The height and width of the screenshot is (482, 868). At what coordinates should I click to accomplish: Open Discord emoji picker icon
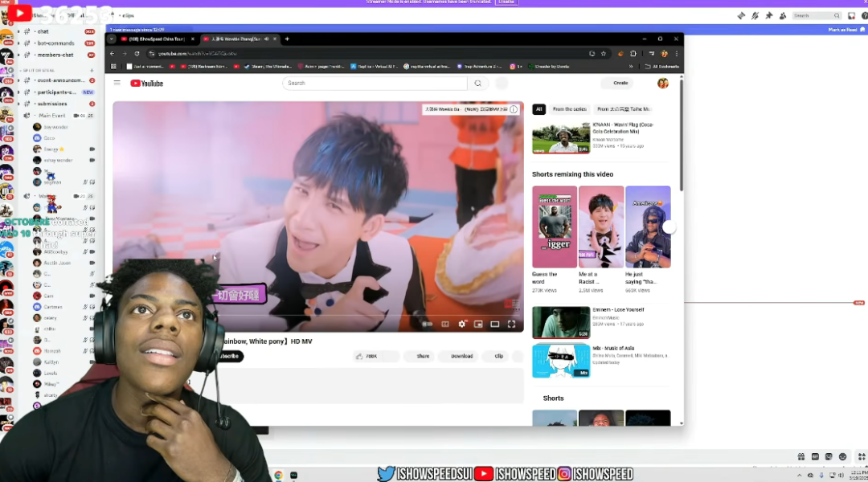click(842, 456)
